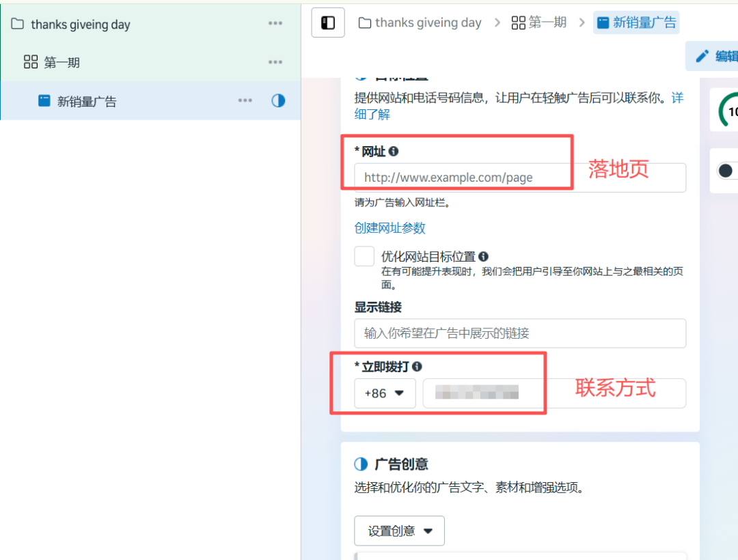Click the 网址 URL input field
Image resolution: width=738 pixels, height=560 pixels.
pos(520,178)
